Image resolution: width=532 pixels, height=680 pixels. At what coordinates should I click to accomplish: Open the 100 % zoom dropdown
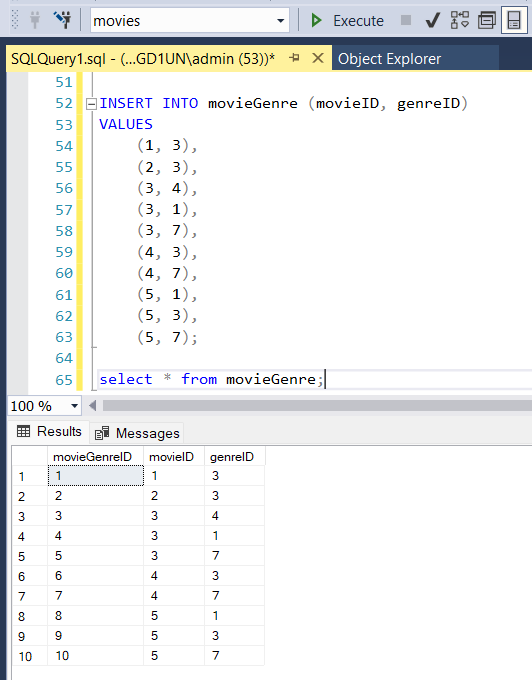click(x=74, y=406)
